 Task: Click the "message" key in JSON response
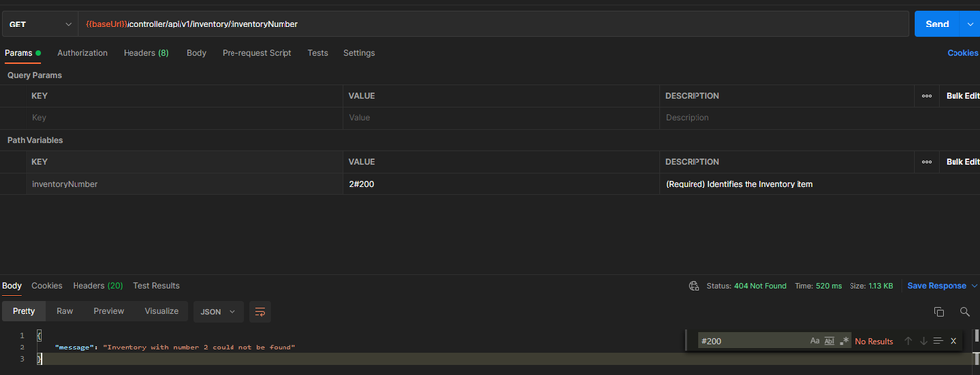point(74,347)
